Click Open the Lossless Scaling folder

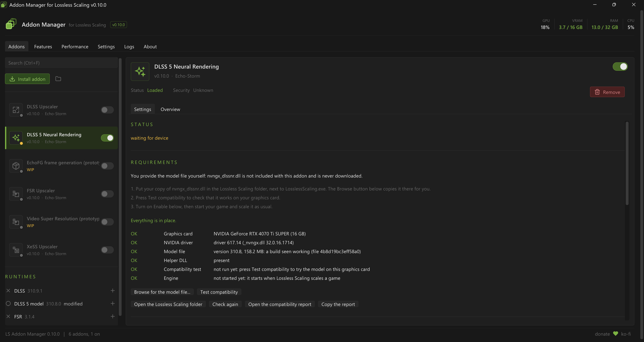(x=168, y=304)
